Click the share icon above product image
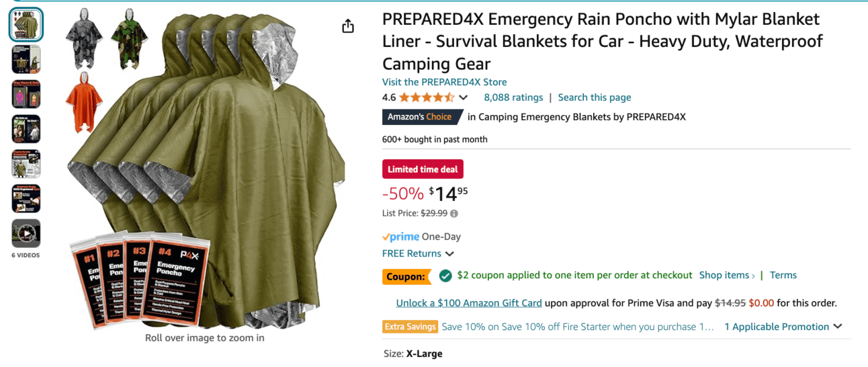Image resolution: width=868 pixels, height=367 pixels. tap(347, 26)
